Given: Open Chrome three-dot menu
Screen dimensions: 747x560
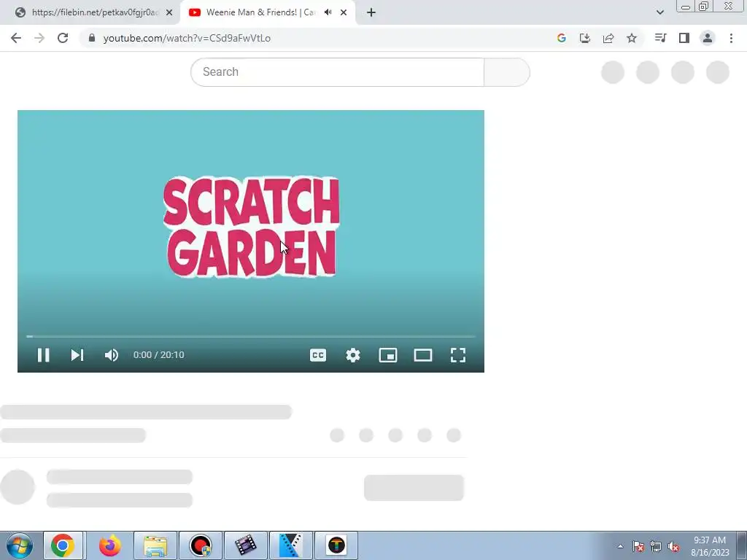Looking at the screenshot, I should [731, 38].
